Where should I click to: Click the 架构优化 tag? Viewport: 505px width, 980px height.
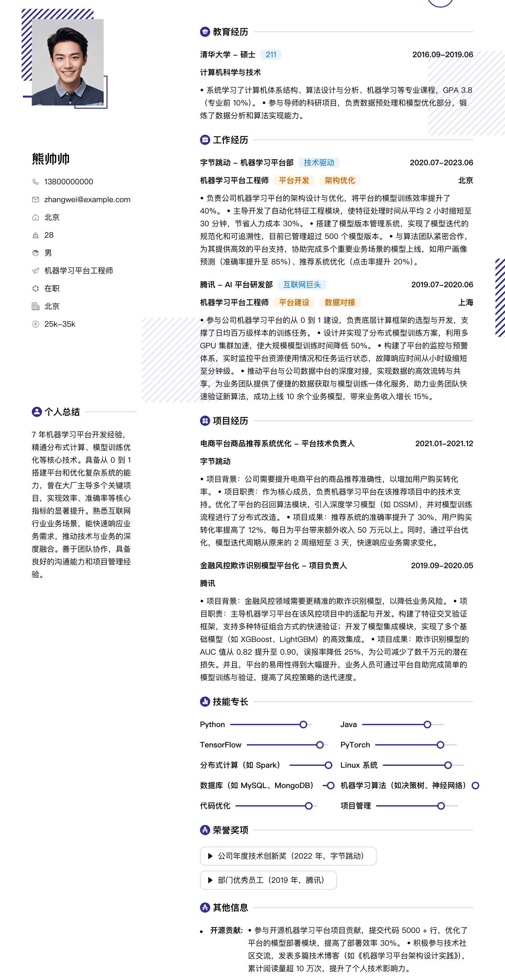(340, 180)
